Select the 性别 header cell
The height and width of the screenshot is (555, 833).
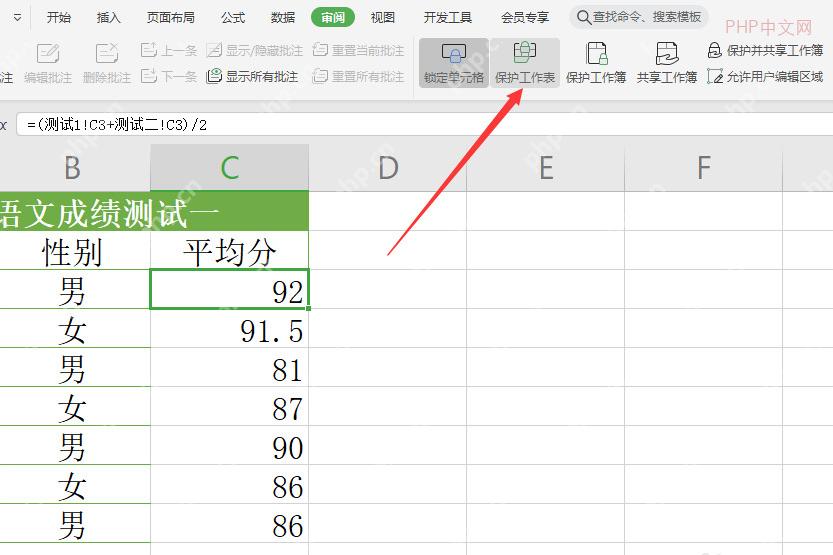point(75,250)
